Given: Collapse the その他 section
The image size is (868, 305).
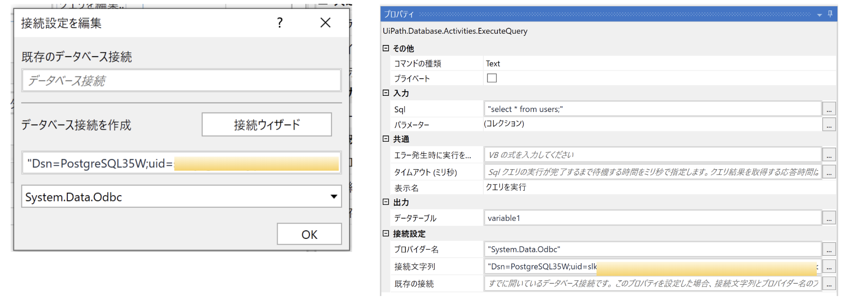Looking at the screenshot, I should pyautogui.click(x=385, y=48).
